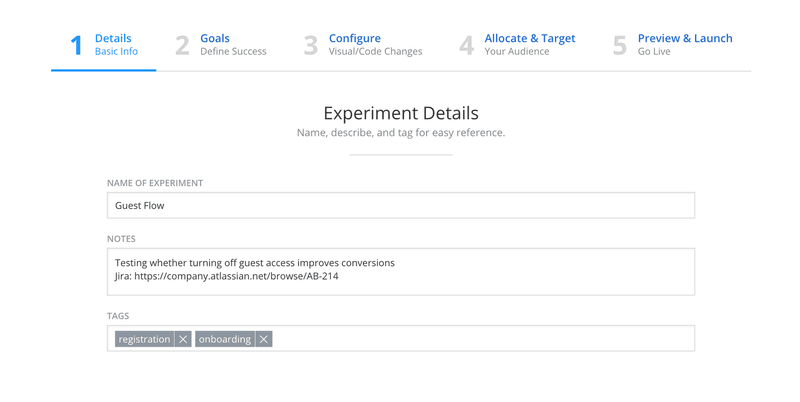Jump to Preview & Launch step

click(x=685, y=39)
